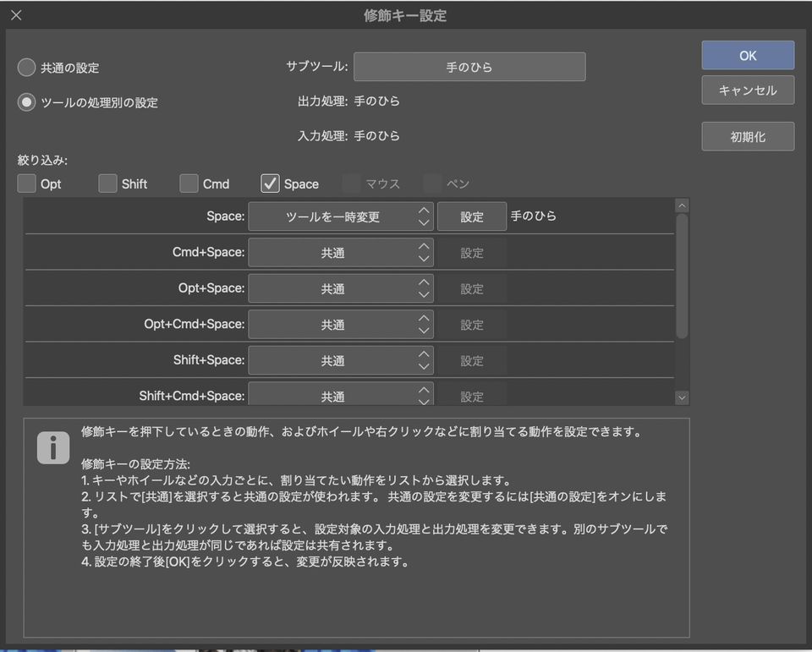This screenshot has height=652, width=812.
Task: Open the 手のひら subtool selector
Action: point(469,66)
